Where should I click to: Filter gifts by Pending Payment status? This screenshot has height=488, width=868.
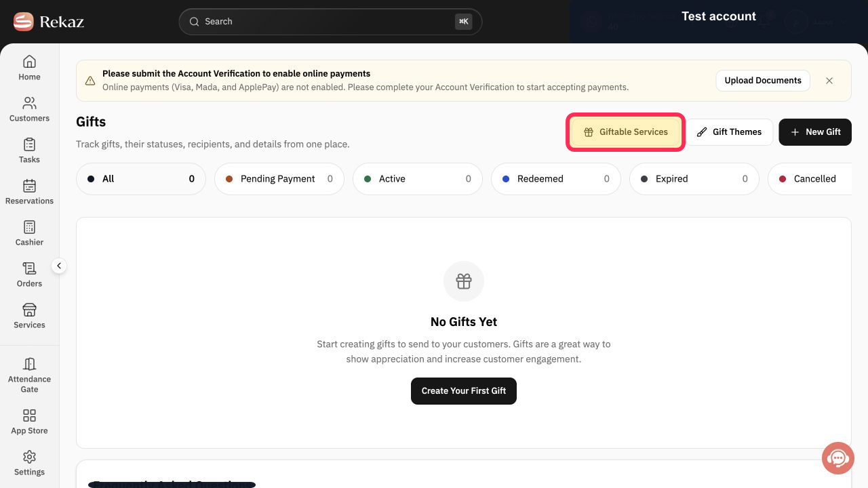point(279,179)
